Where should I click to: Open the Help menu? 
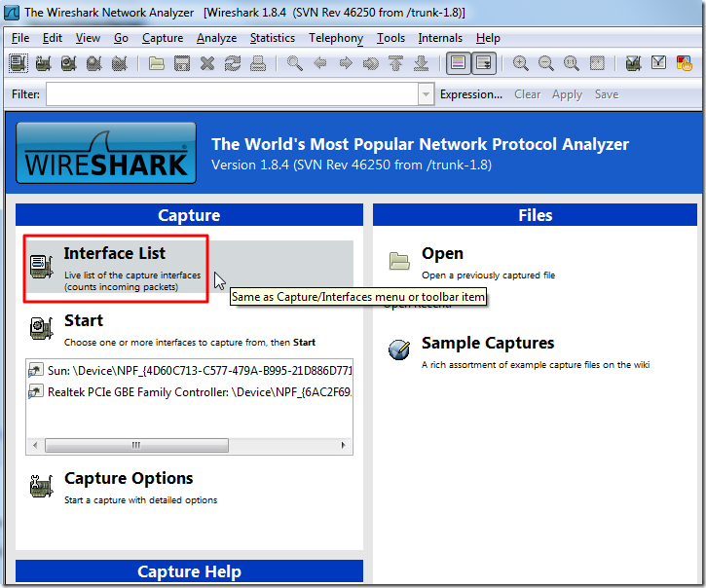tap(488, 38)
